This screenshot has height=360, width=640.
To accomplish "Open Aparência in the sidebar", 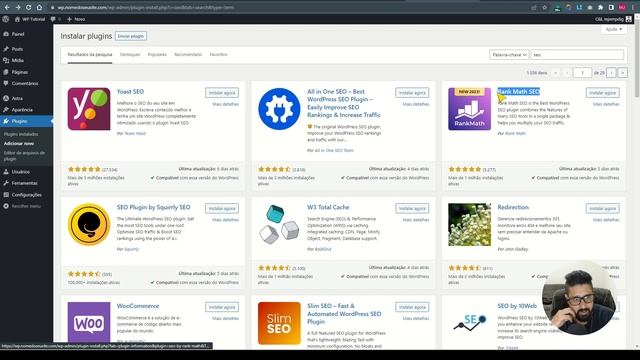I will pos(22,110).
